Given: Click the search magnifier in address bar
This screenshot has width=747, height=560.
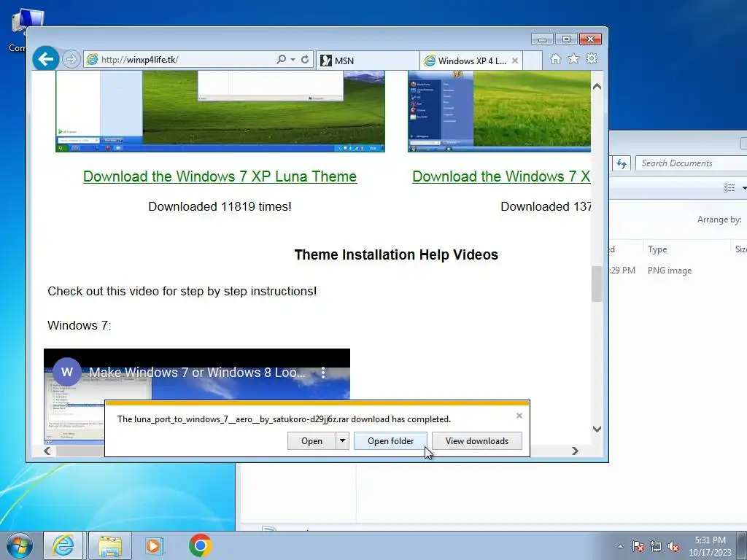Looking at the screenshot, I should (x=281, y=59).
